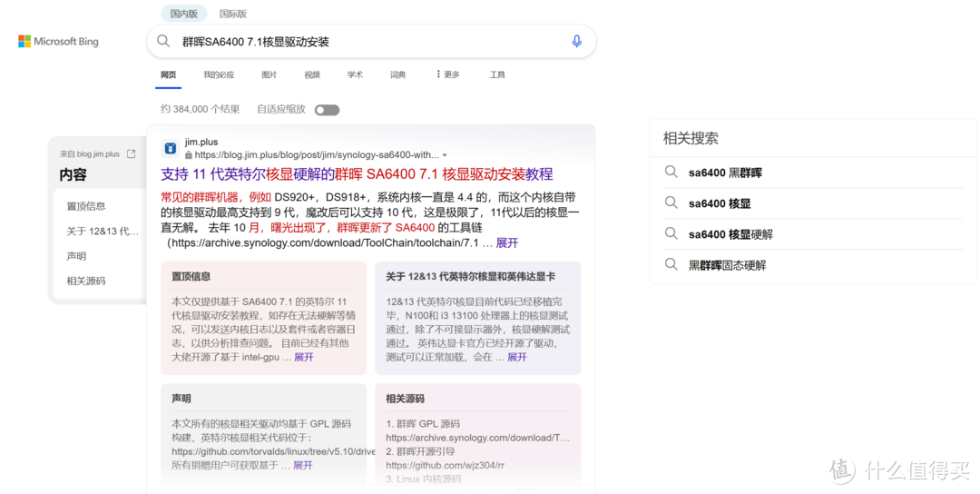Click the search icon beside sa6400 核显硬解

[671, 234]
